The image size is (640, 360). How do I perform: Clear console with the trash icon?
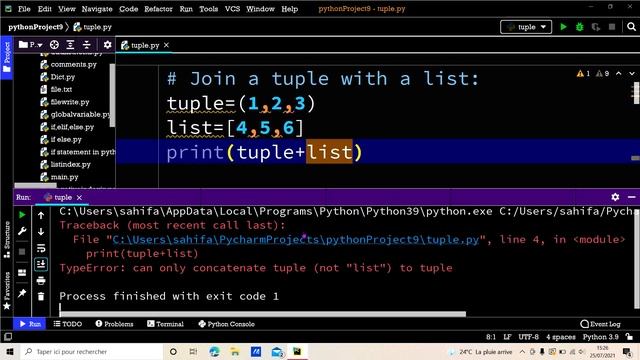point(41,296)
